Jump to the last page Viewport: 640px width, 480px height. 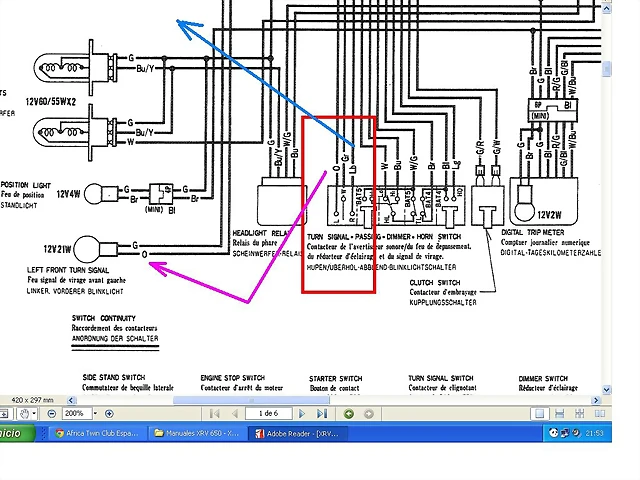coord(322,414)
